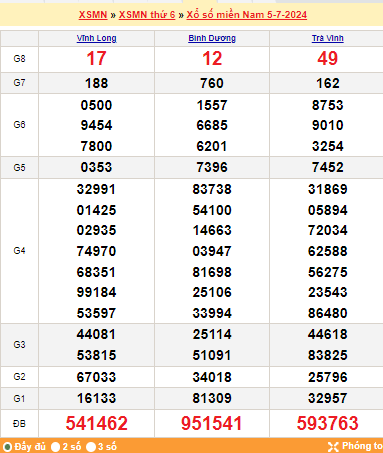Click G4 number 74970
The height and width of the screenshot is (453, 383).
(97, 251)
